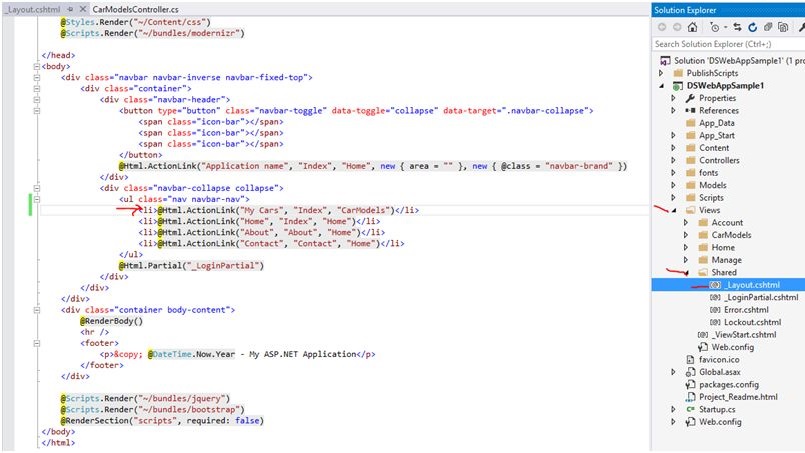This screenshot has width=805, height=453.
Task: Expand the CarModels views folder arrow
Action: point(686,235)
